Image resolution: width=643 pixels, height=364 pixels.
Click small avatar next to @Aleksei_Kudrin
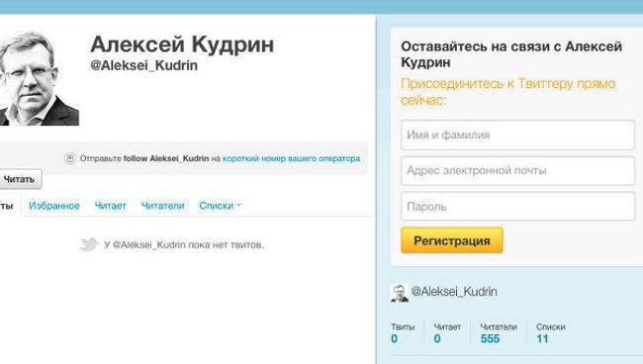coord(400,293)
